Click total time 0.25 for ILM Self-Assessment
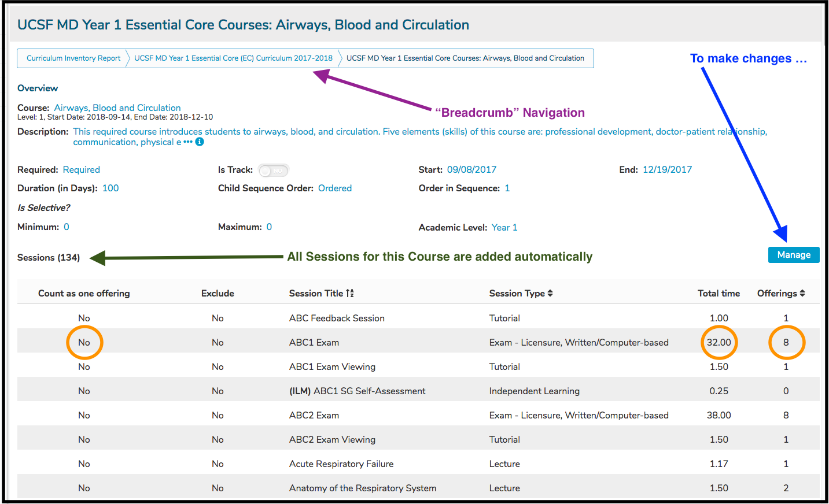Image resolution: width=829 pixels, height=504 pixels. tap(719, 391)
